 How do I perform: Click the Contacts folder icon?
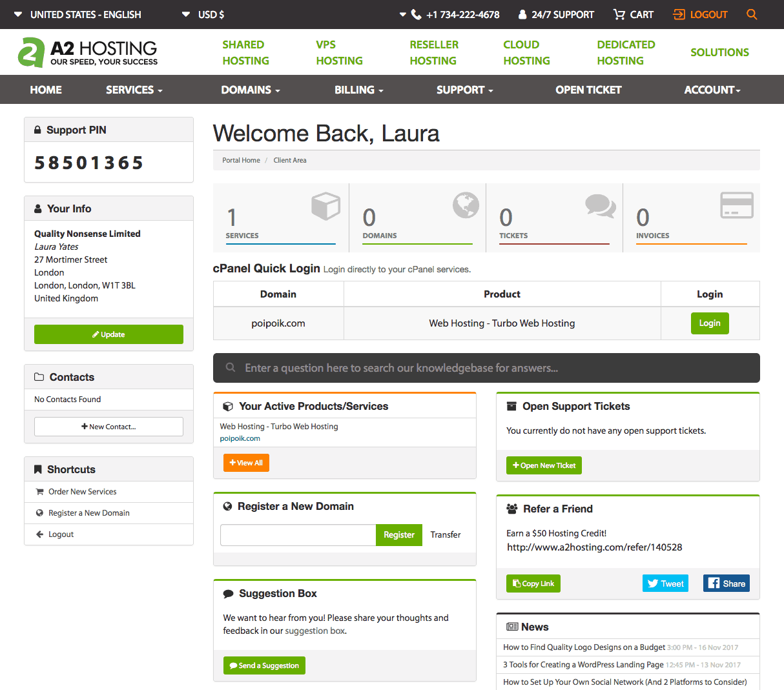point(39,377)
